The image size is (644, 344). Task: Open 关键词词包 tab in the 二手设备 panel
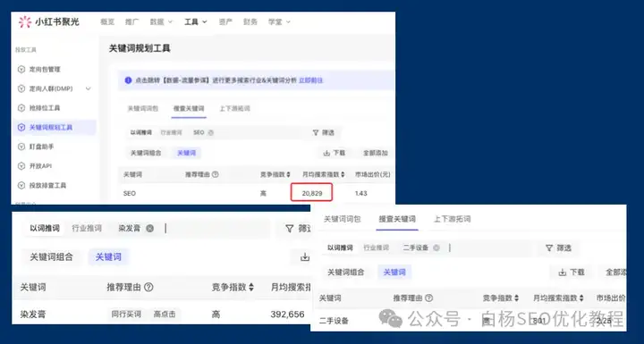point(342,219)
